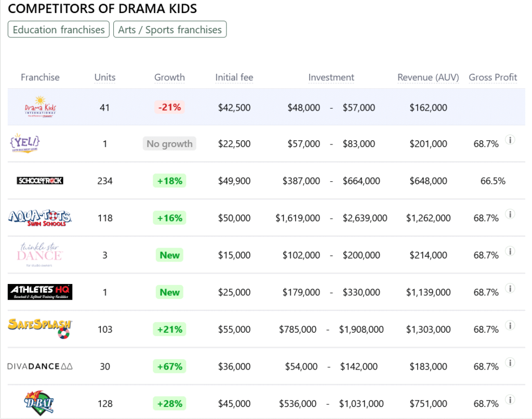
Task: Click the $162,000 revenue cell
Action: point(428,107)
